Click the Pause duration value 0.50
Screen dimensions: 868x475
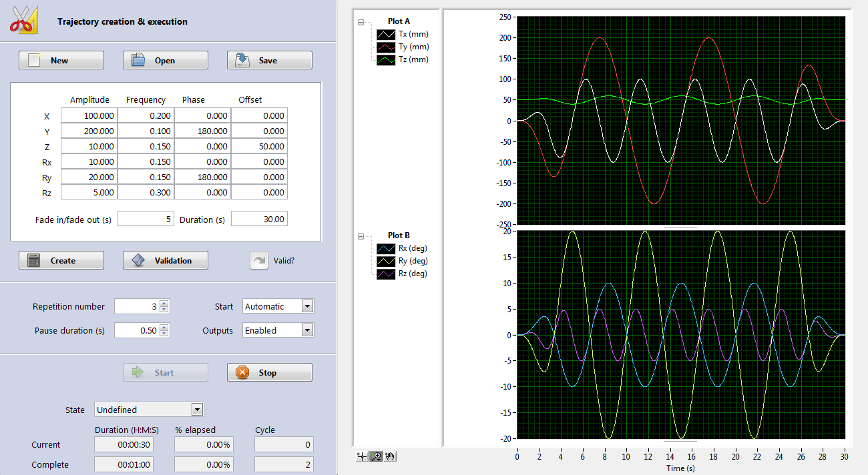click(x=137, y=330)
